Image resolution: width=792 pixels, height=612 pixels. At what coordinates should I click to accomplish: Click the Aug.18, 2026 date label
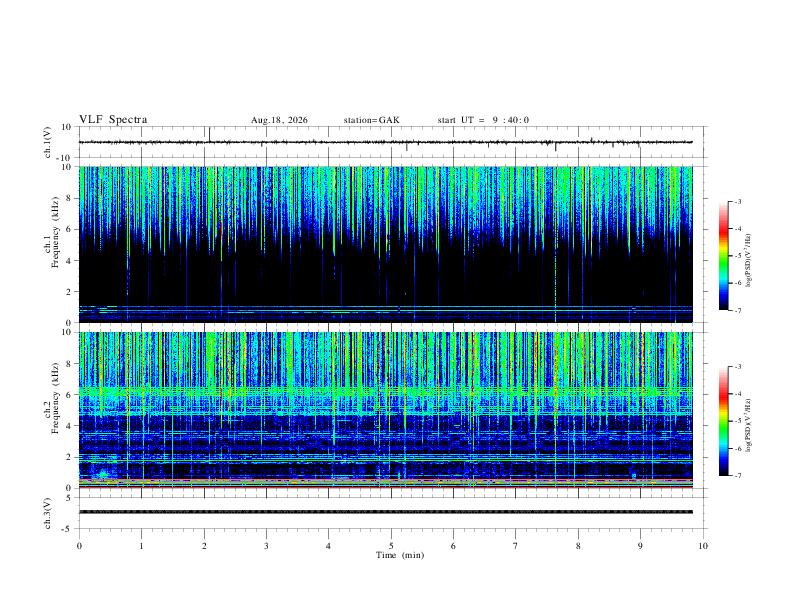[279, 120]
